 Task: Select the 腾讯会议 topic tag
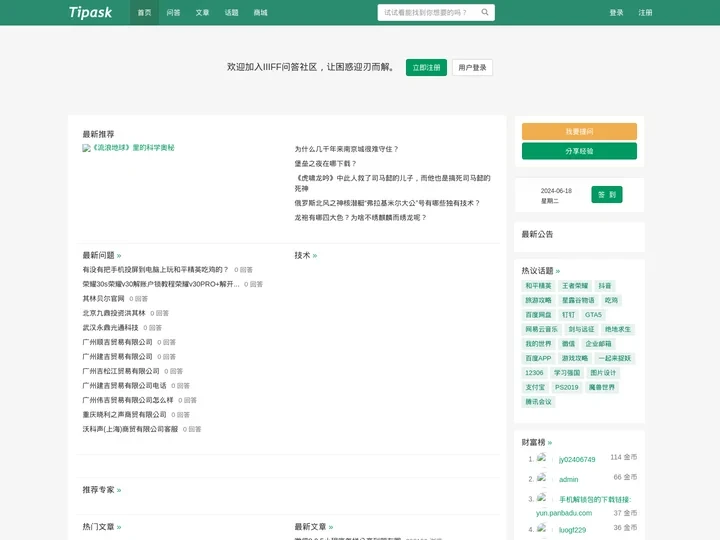pyautogui.click(x=538, y=402)
